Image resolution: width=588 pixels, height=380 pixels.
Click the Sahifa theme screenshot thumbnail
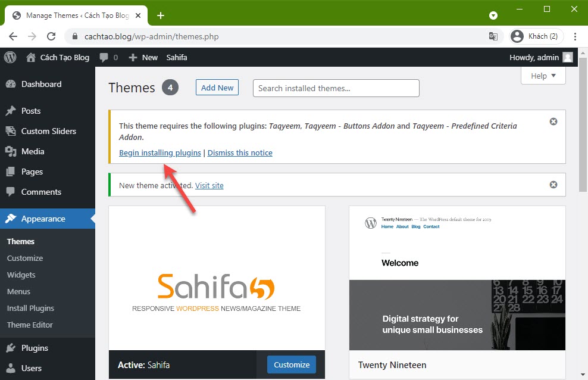pyautogui.click(x=217, y=278)
